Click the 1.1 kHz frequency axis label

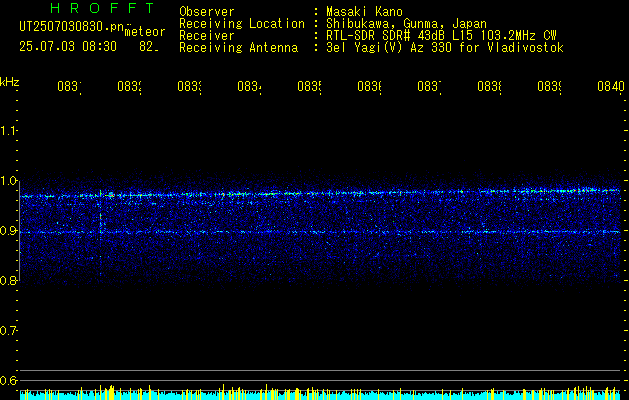8,131
